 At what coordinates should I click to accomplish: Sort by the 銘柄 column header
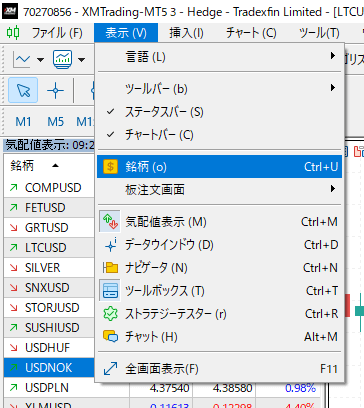(x=49, y=165)
